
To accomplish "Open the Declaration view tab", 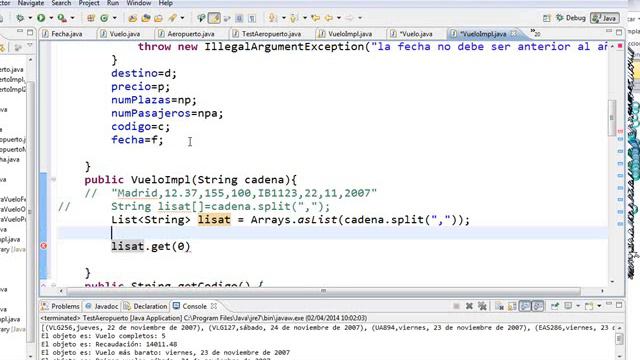I will coord(145,306).
